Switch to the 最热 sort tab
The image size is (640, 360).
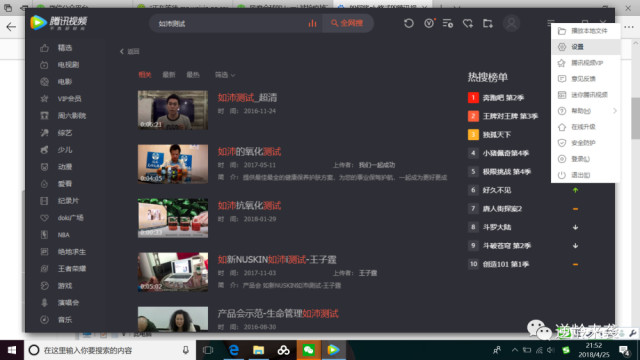pyautogui.click(x=193, y=75)
